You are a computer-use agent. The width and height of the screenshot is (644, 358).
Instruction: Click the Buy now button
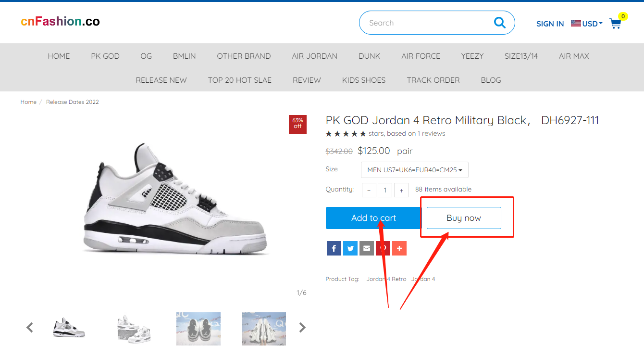(464, 218)
